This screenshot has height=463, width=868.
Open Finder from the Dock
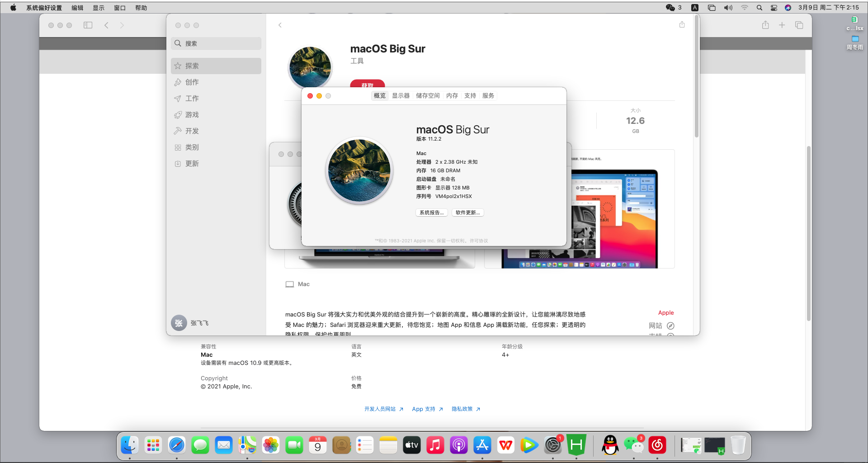130,445
